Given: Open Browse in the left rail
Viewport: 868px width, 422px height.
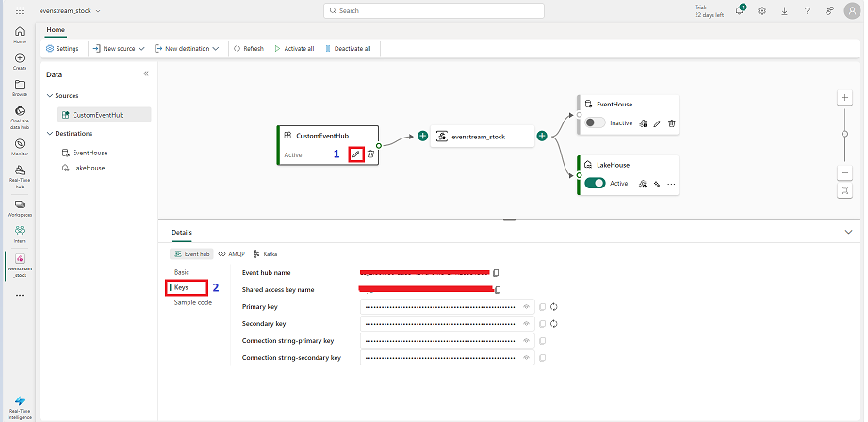Looking at the screenshot, I should click(20, 88).
